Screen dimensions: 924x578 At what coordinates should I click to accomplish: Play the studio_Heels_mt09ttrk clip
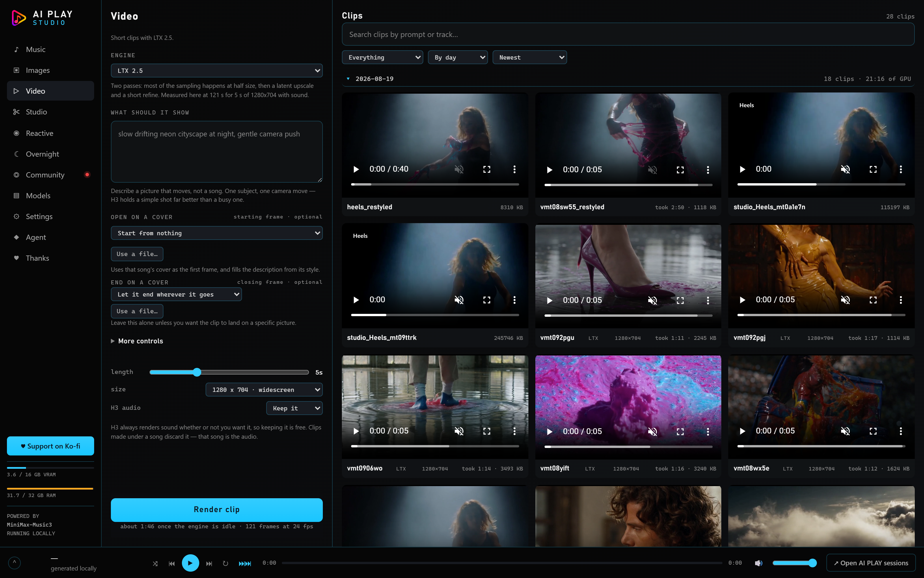(x=356, y=300)
